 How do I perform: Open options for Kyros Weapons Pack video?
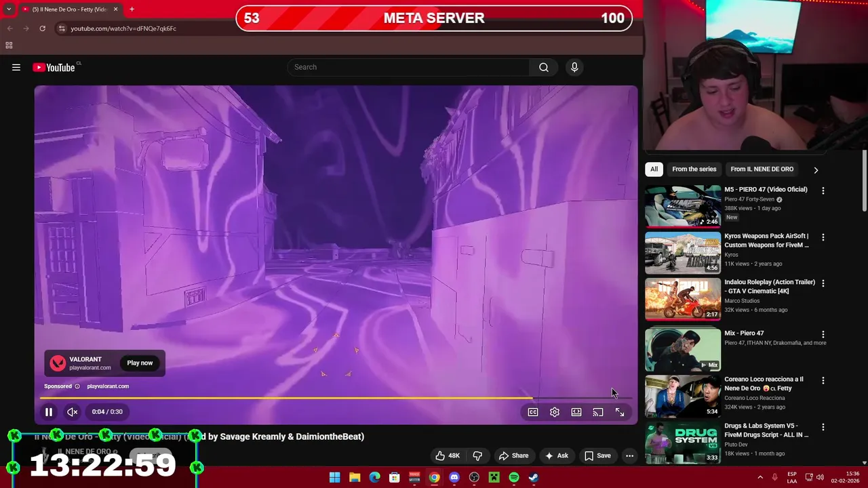tap(823, 238)
